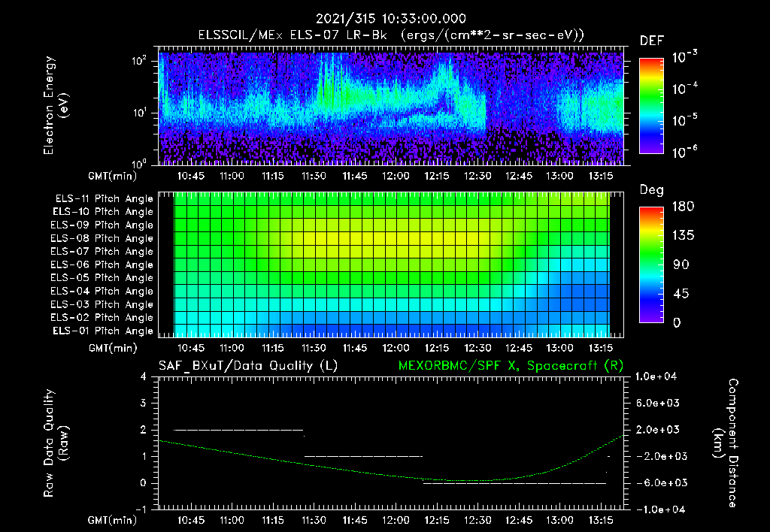
Task: Select the ELS-02 Pitch Angle row label
Action: [x=102, y=318]
